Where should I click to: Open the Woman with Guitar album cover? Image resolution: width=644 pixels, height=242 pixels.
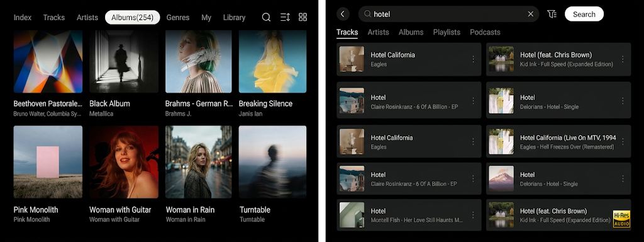coord(124,162)
